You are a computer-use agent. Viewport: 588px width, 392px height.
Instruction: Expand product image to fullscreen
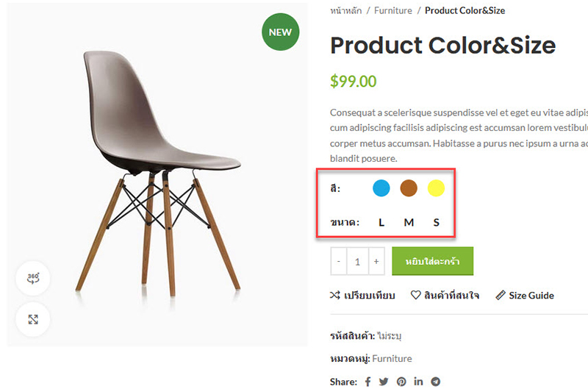tap(33, 319)
